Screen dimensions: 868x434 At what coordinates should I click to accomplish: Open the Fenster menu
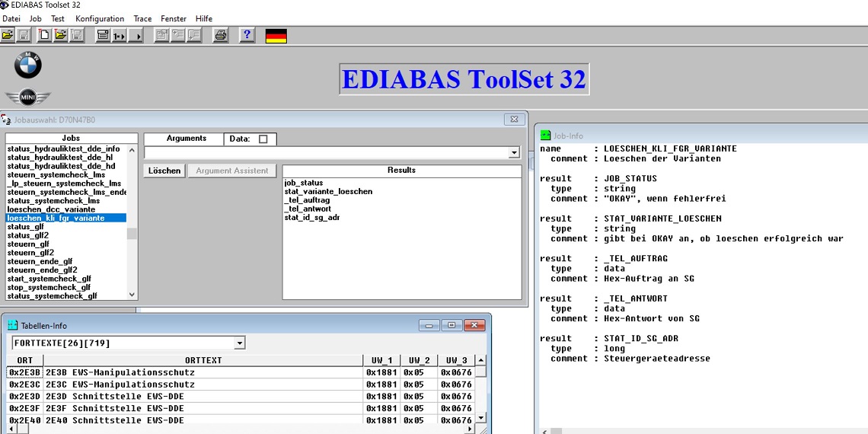pyautogui.click(x=174, y=18)
